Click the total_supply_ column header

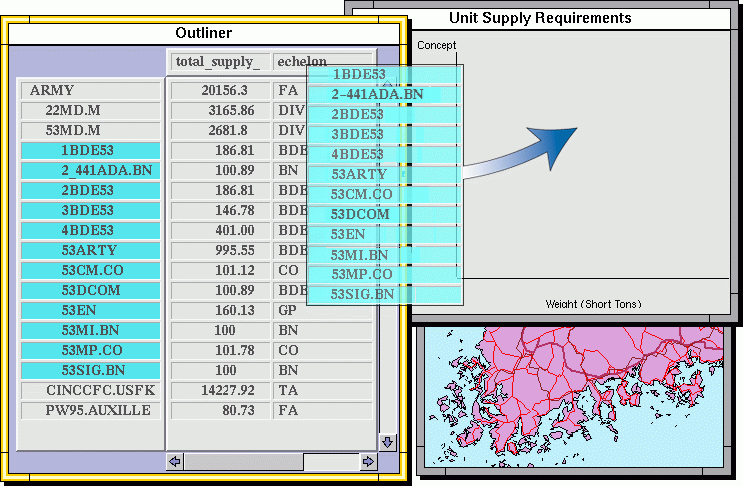click(x=218, y=62)
